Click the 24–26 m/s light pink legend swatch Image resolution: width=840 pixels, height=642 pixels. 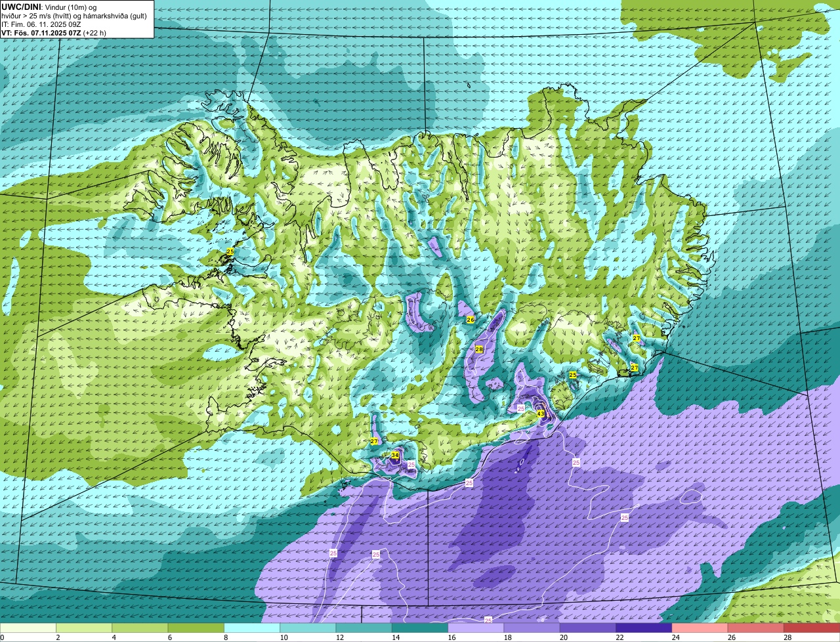[700, 628]
